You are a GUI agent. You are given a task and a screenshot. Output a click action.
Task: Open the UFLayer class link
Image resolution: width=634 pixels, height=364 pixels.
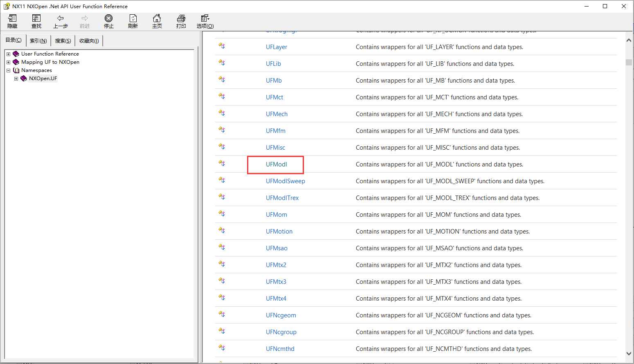(x=277, y=47)
